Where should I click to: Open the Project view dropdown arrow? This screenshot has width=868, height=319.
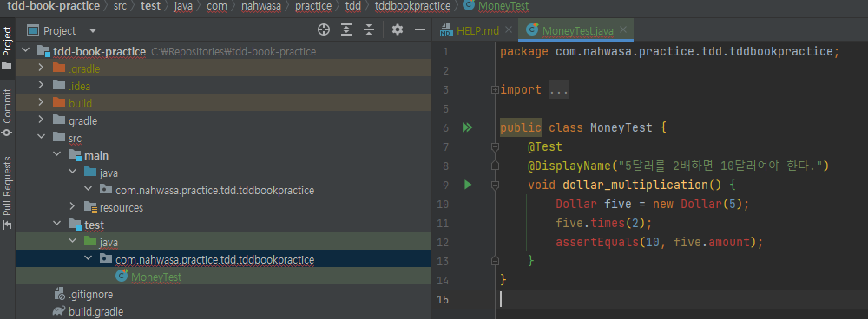93,31
